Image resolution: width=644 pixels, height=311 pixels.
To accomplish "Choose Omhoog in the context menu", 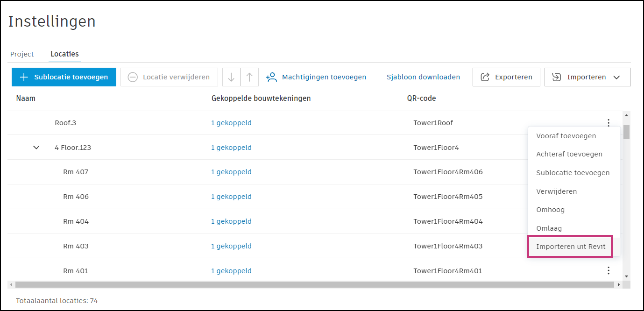I will (x=551, y=210).
